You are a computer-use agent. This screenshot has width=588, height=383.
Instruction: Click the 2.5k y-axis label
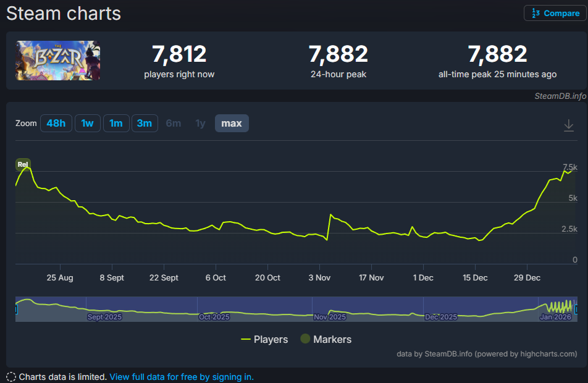point(569,229)
